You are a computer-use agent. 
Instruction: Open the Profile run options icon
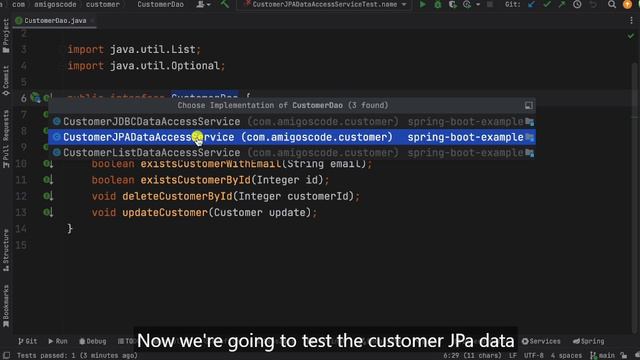tap(467, 4)
